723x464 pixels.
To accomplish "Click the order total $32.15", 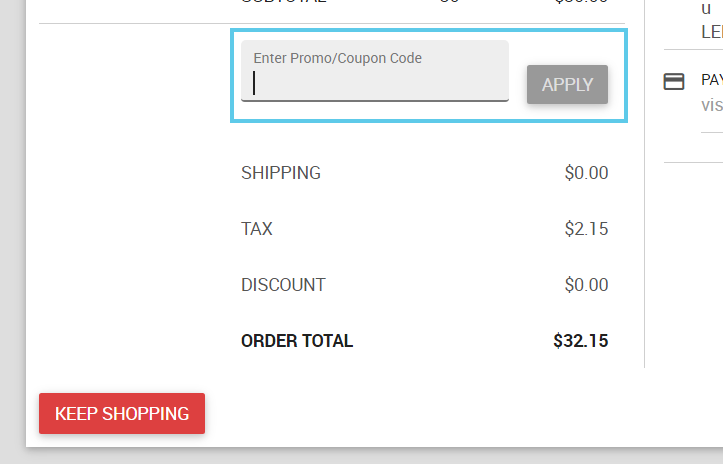I will [580, 341].
